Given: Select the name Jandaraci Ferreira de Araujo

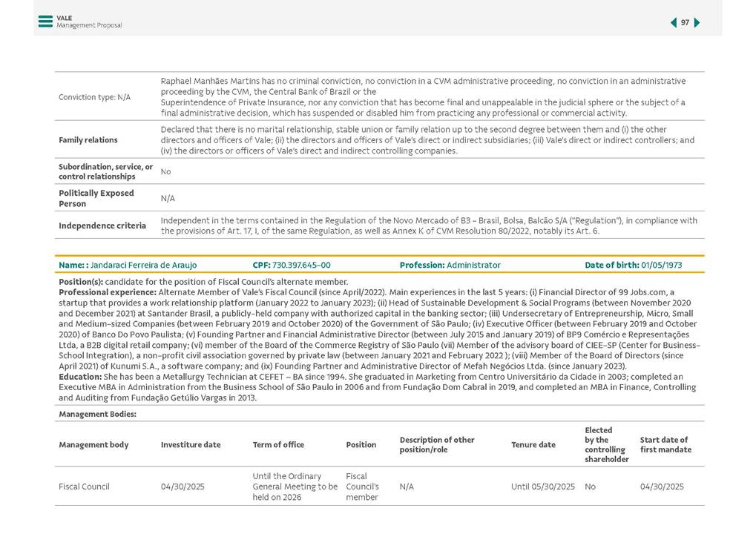Looking at the screenshot, I should [x=143, y=265].
